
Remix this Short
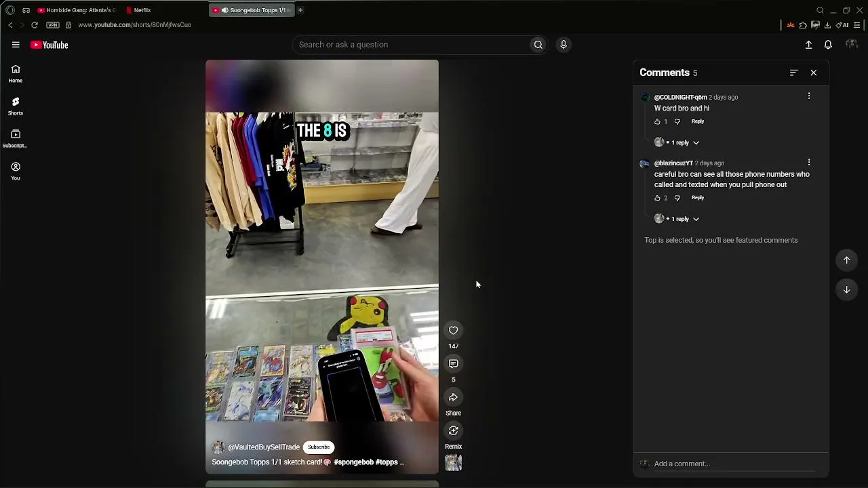(x=453, y=430)
